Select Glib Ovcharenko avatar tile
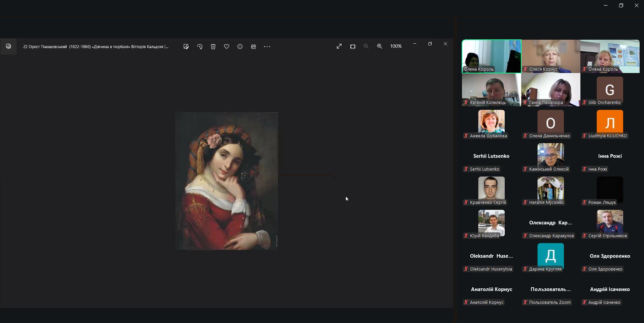Image resolution: width=644 pixels, height=323 pixels. tap(610, 89)
